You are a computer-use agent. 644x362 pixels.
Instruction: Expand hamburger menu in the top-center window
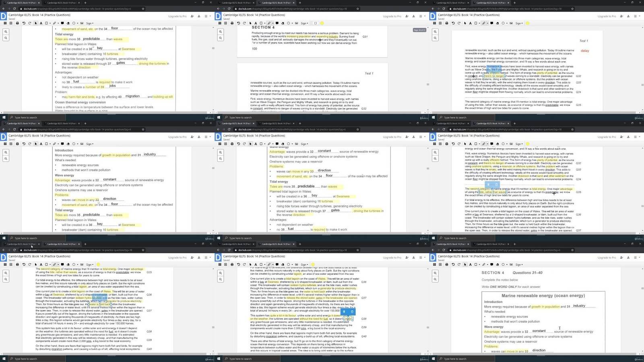pos(421,16)
